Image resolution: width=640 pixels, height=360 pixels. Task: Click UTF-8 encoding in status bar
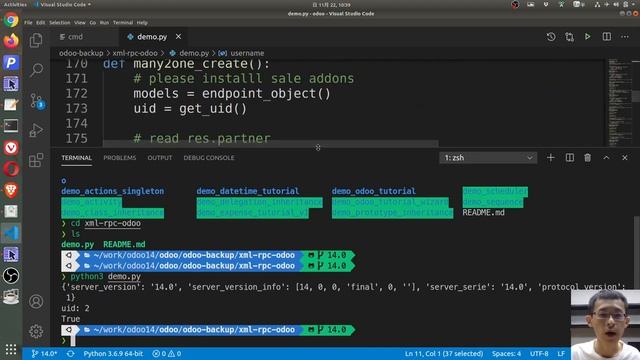coord(539,353)
